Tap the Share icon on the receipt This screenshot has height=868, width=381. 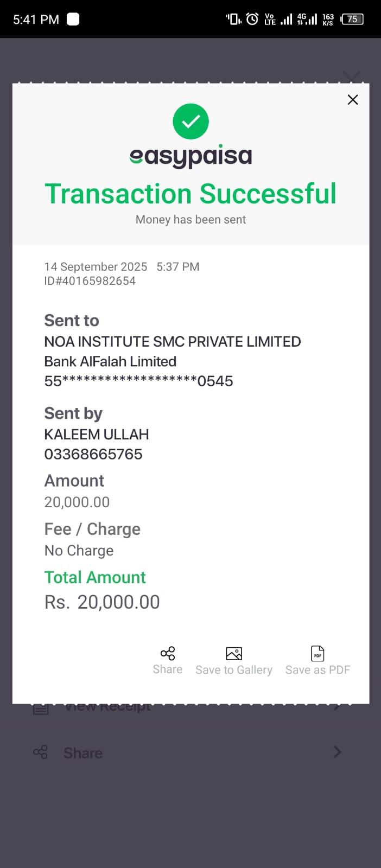pyautogui.click(x=168, y=653)
